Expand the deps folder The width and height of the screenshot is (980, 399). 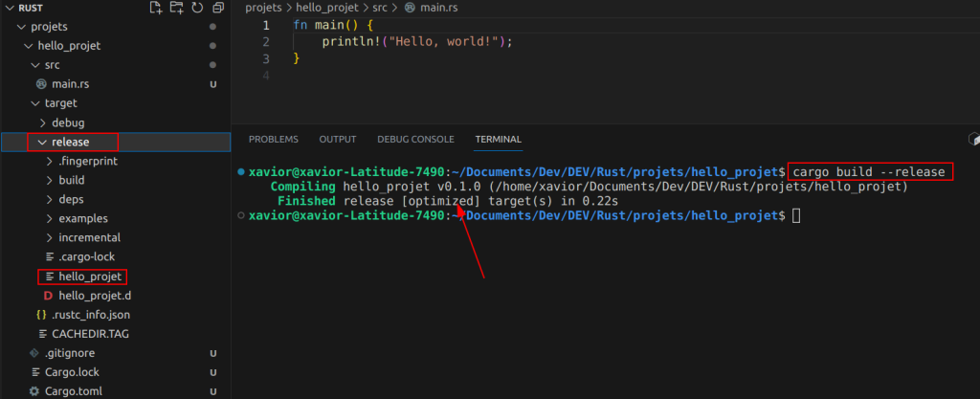[50, 199]
